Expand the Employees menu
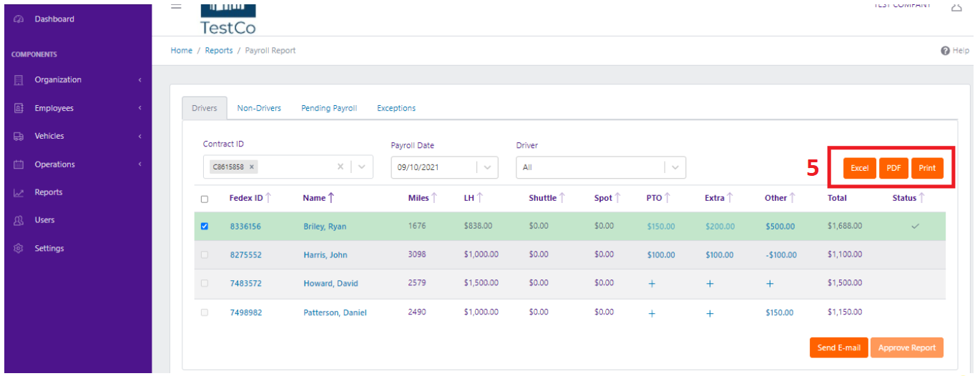 click(140, 108)
